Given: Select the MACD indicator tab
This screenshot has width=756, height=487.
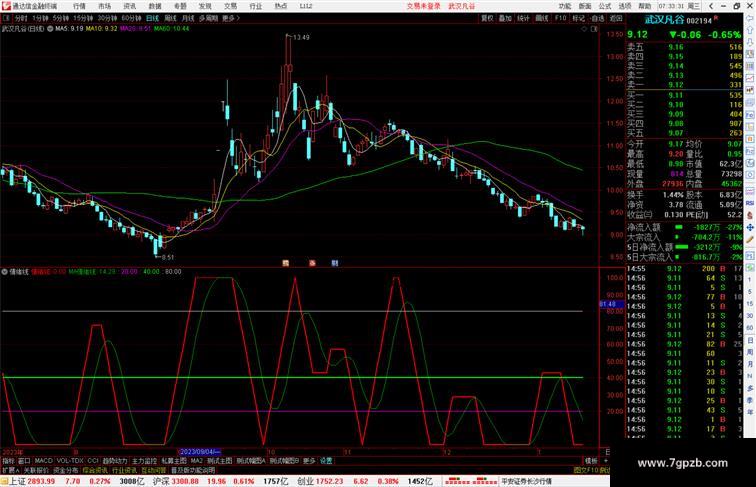Looking at the screenshot, I should (x=43, y=461).
